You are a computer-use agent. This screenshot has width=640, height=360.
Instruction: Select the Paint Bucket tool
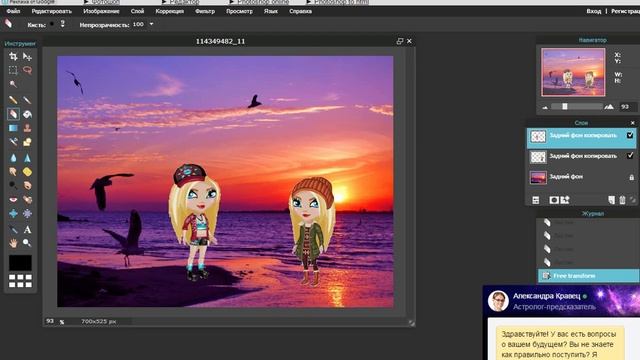click(27, 114)
